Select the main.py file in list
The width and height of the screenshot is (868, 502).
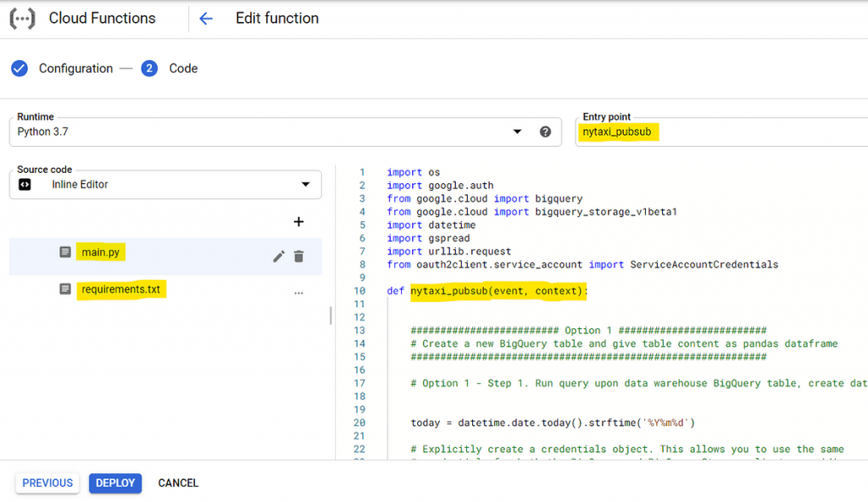click(x=165, y=257)
